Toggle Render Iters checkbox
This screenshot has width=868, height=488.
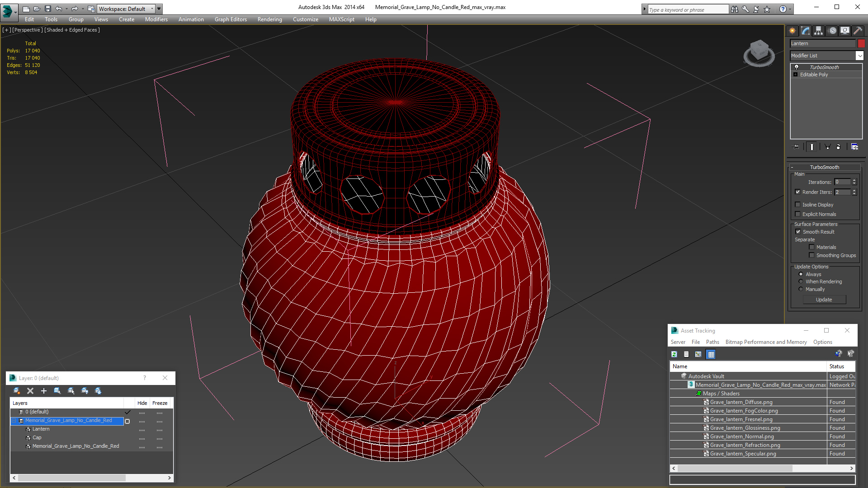(798, 192)
